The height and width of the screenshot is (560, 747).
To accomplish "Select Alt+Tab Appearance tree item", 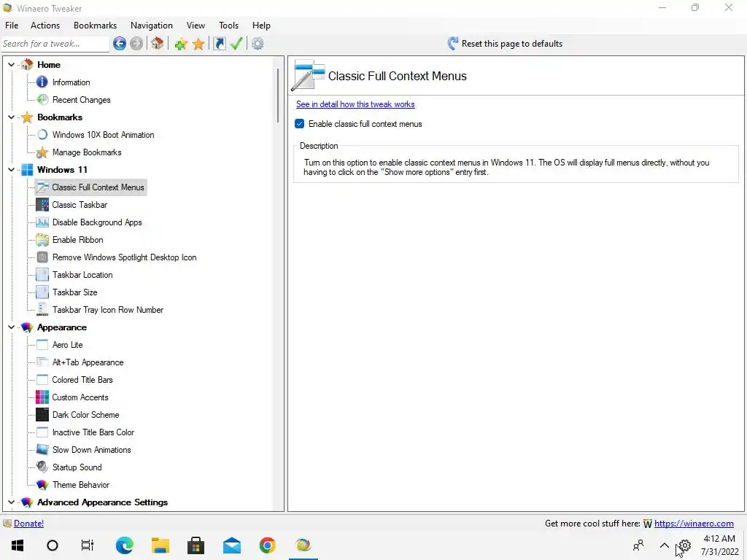I will pos(88,362).
